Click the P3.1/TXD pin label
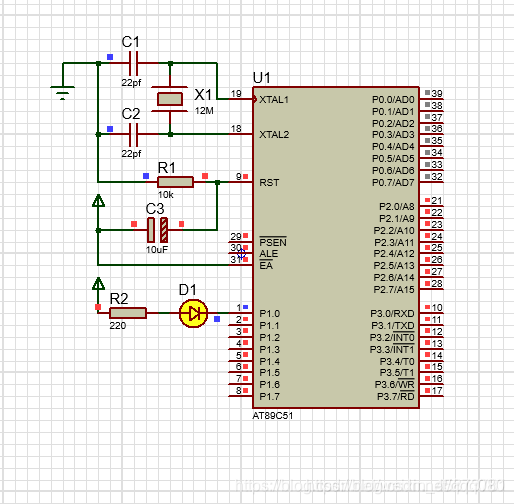Screen dimensions: 514x504 (393, 326)
